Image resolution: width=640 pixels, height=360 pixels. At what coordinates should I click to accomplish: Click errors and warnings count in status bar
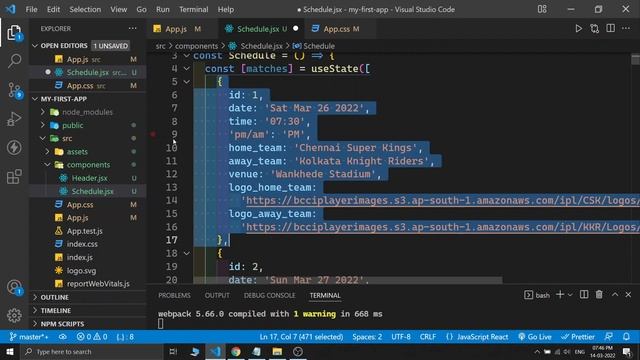click(x=92, y=337)
